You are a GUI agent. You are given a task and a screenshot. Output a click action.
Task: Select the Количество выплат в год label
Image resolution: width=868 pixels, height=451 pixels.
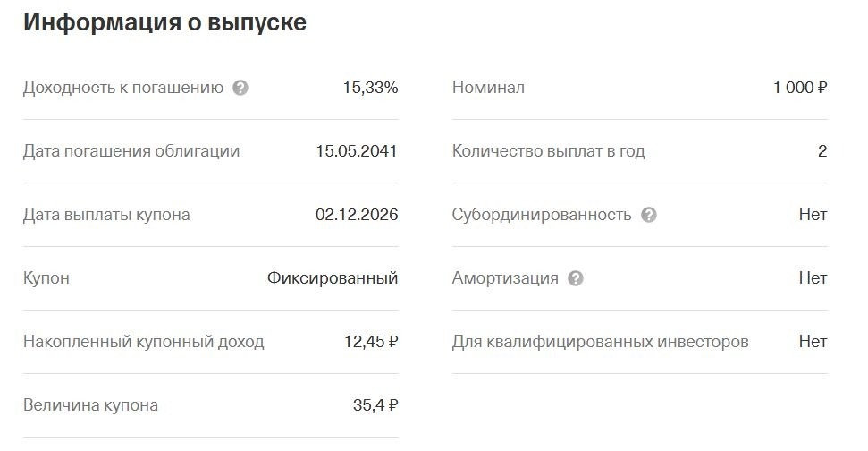coord(549,151)
